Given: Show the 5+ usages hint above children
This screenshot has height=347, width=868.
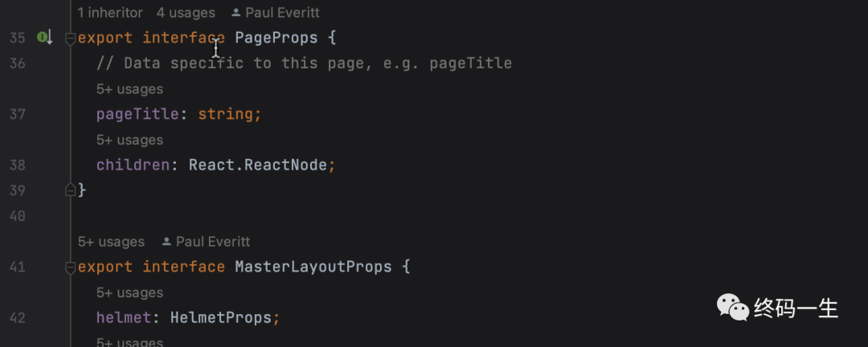Looking at the screenshot, I should click(129, 140).
